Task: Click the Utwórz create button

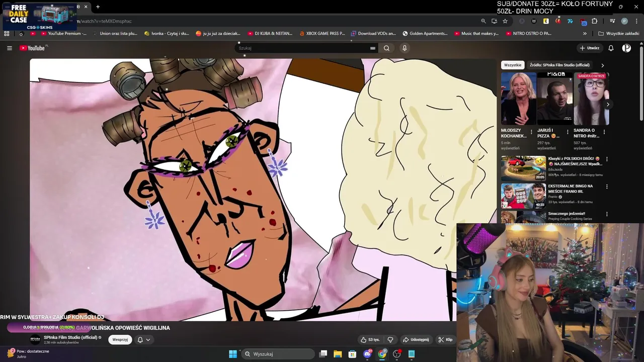Action: 590,48
